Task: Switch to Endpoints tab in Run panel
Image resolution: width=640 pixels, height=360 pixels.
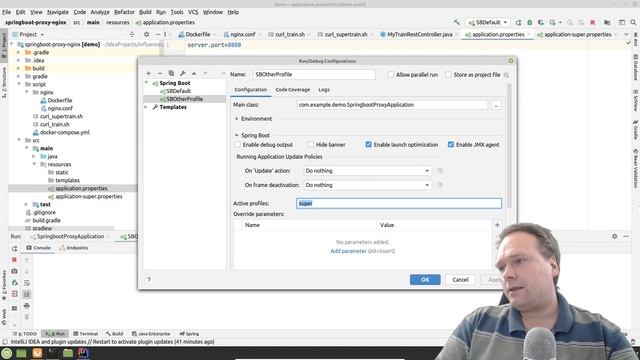Action: coord(74,248)
